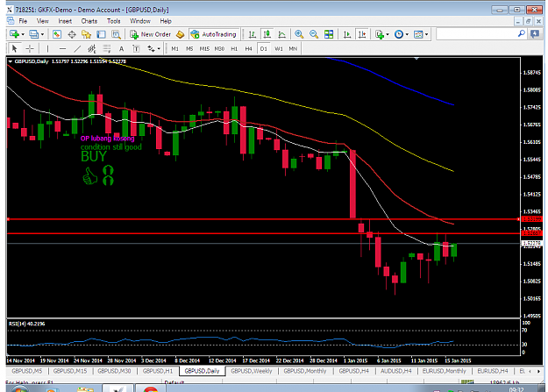The height and width of the screenshot is (392, 548).
Task: Open the Navigator folder-star icon
Action: (86, 34)
